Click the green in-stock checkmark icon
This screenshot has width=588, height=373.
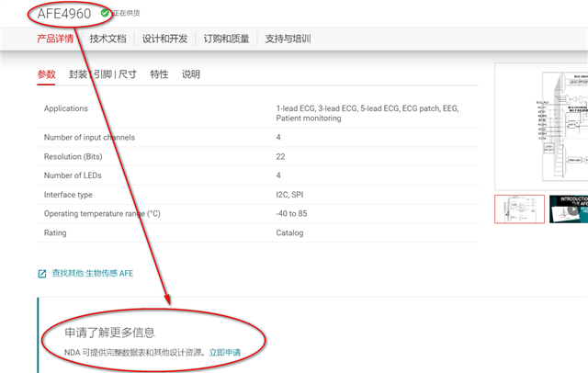pyautogui.click(x=105, y=13)
